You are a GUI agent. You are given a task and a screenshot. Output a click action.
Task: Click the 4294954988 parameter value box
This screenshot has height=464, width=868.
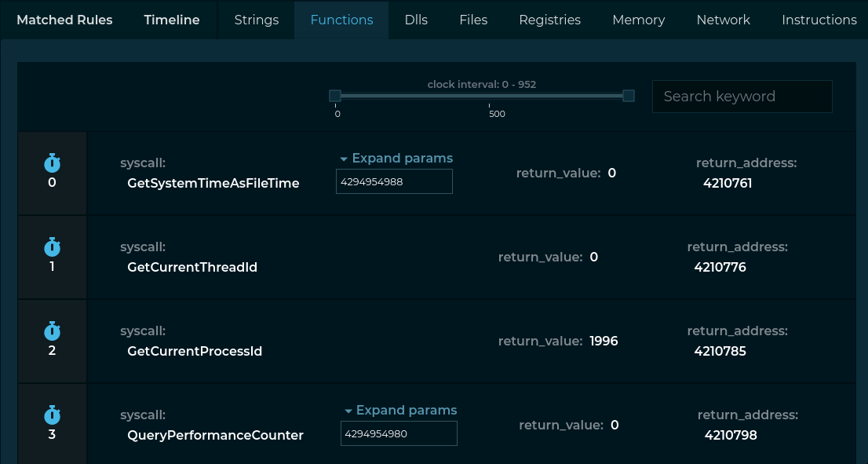click(394, 181)
